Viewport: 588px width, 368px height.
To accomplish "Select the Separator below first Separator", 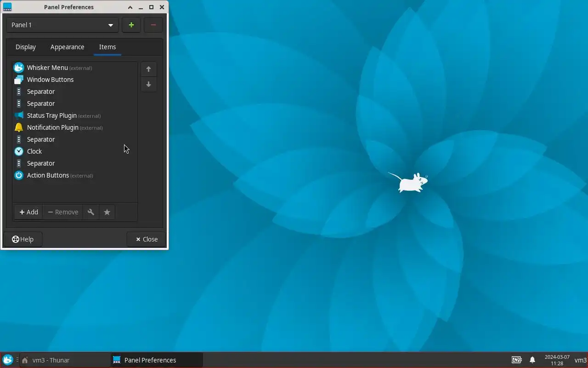I will (x=75, y=103).
